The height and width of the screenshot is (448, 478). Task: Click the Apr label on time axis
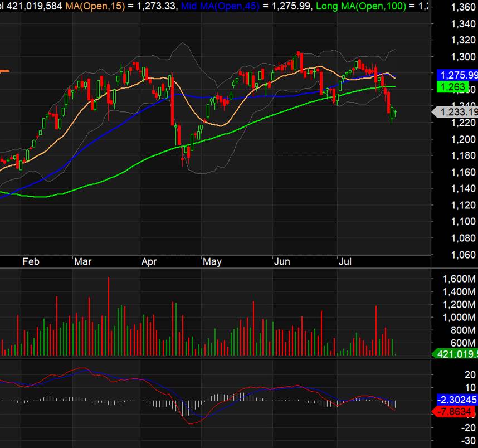pyautogui.click(x=149, y=262)
